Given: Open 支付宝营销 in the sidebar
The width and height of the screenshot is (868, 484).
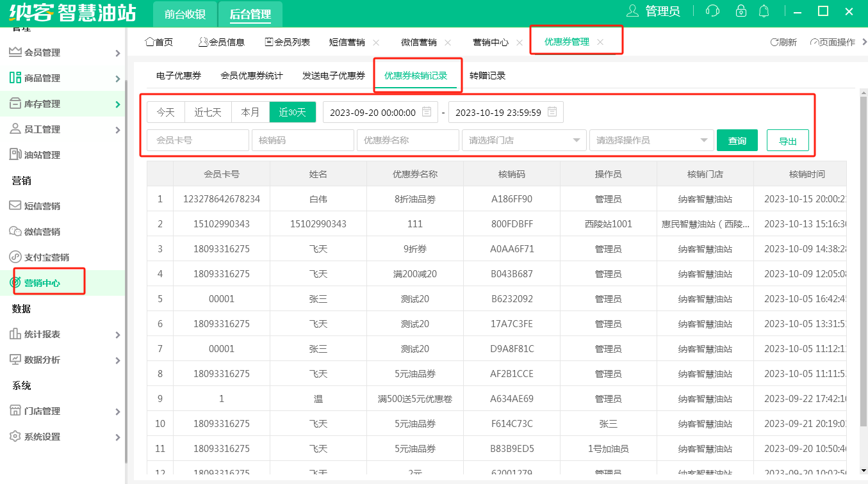Looking at the screenshot, I should tap(46, 257).
